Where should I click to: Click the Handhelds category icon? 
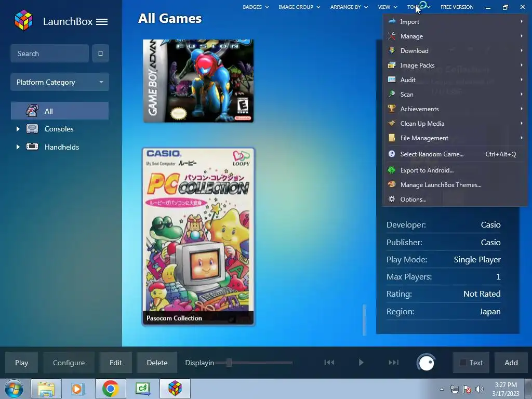pos(32,147)
